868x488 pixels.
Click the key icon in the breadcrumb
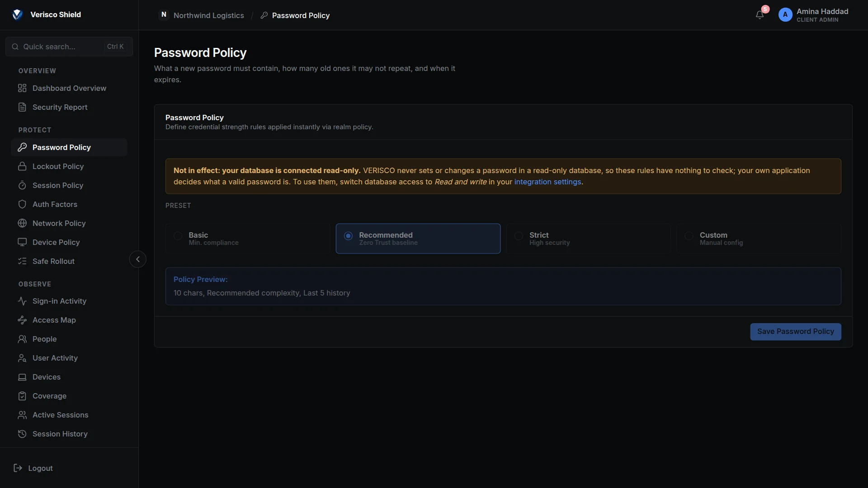tap(264, 15)
